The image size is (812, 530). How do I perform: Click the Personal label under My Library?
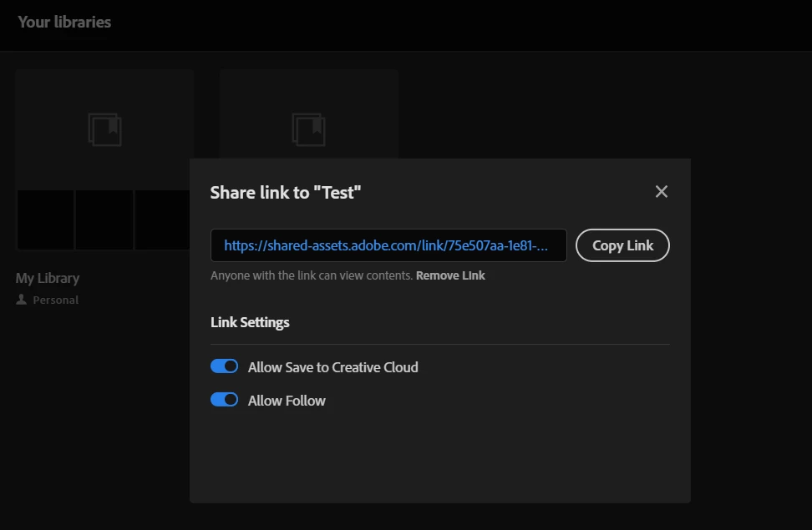coord(56,300)
